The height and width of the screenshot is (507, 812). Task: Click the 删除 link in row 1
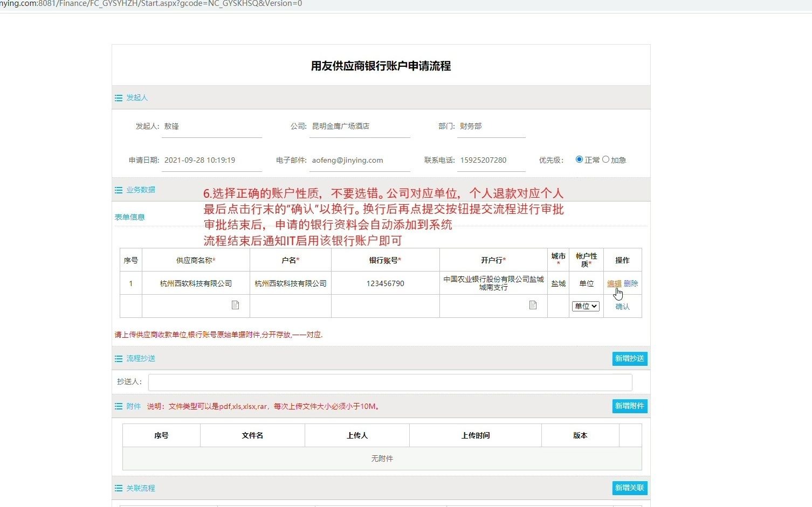tap(631, 283)
